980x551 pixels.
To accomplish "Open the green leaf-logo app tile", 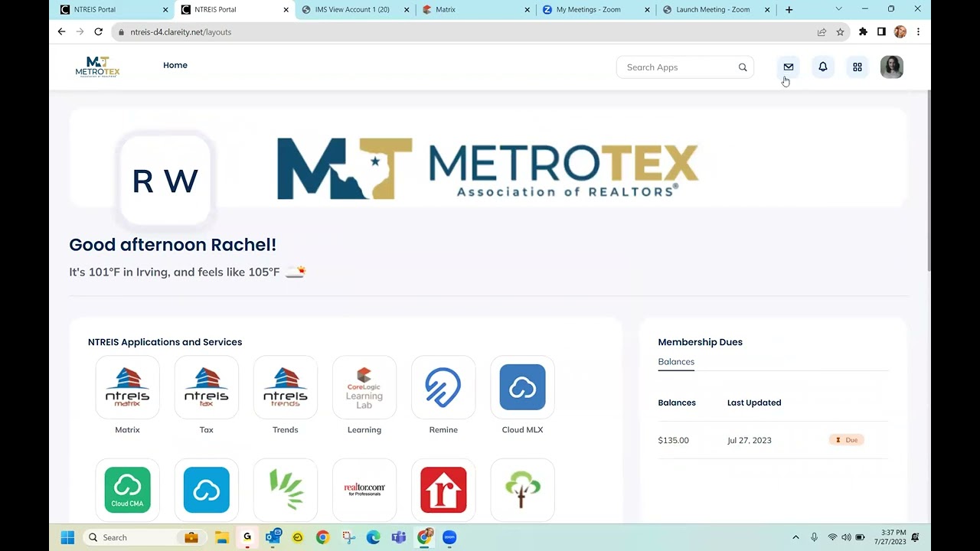I will pyautogui.click(x=285, y=490).
